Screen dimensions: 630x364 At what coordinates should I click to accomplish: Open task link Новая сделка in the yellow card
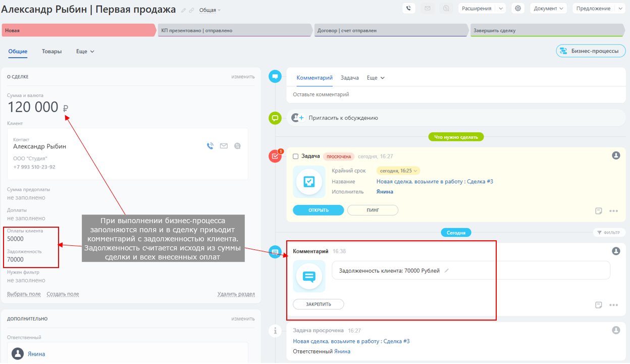tap(435, 181)
